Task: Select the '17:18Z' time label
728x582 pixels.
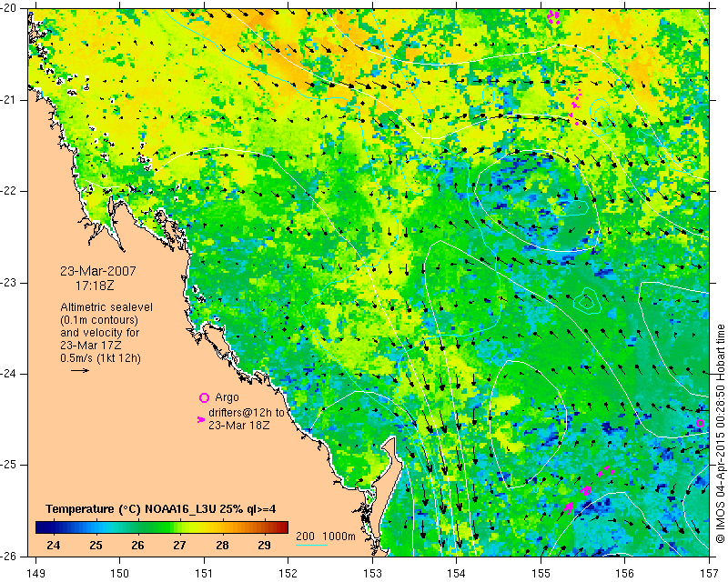Action: click(95, 286)
